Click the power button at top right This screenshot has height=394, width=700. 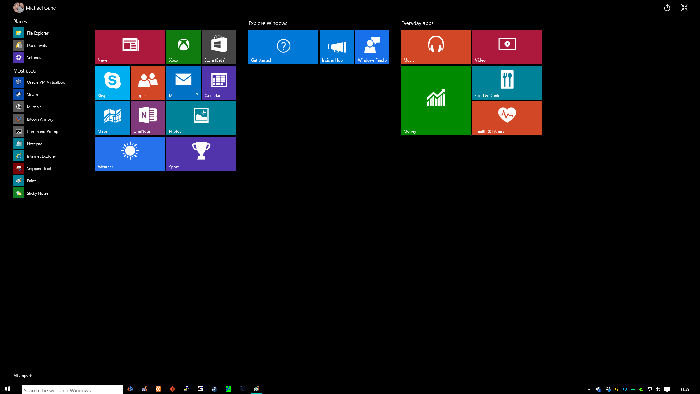pos(667,8)
